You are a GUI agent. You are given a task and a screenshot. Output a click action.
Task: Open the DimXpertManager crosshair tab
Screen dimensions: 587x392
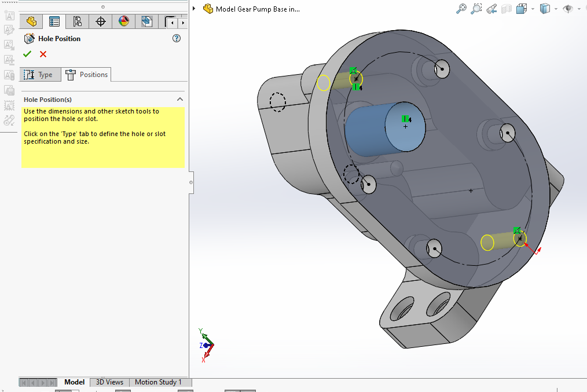click(101, 22)
